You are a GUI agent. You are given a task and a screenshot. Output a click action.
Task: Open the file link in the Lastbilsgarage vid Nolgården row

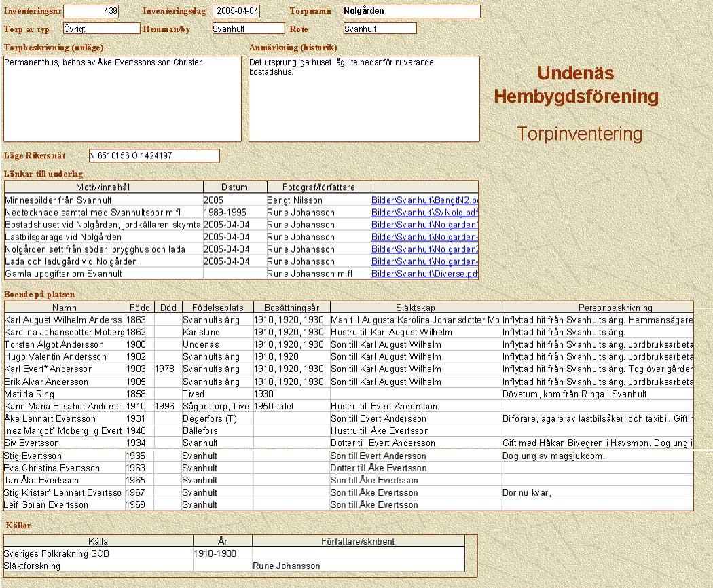click(424, 237)
